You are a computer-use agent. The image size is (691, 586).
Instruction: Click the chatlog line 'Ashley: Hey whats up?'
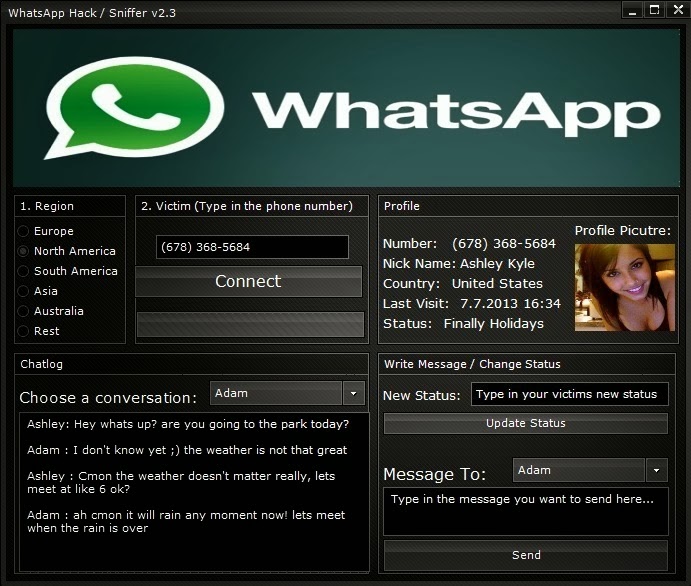click(x=188, y=424)
